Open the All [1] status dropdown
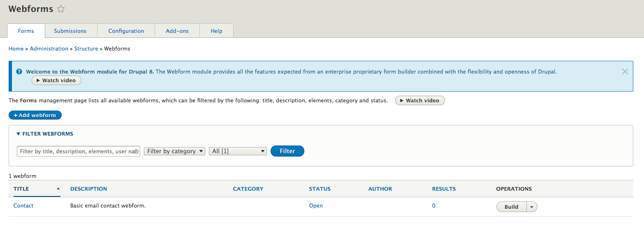The width and height of the screenshot is (644, 233). coord(238,151)
